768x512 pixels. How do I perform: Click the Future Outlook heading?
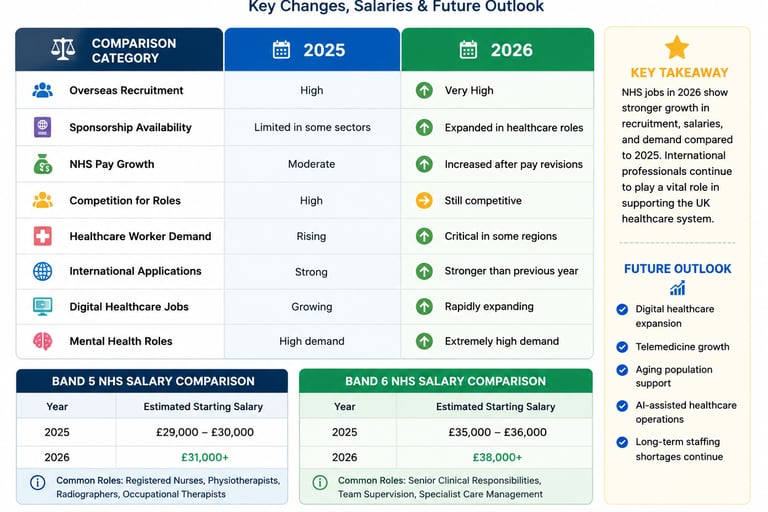677,269
